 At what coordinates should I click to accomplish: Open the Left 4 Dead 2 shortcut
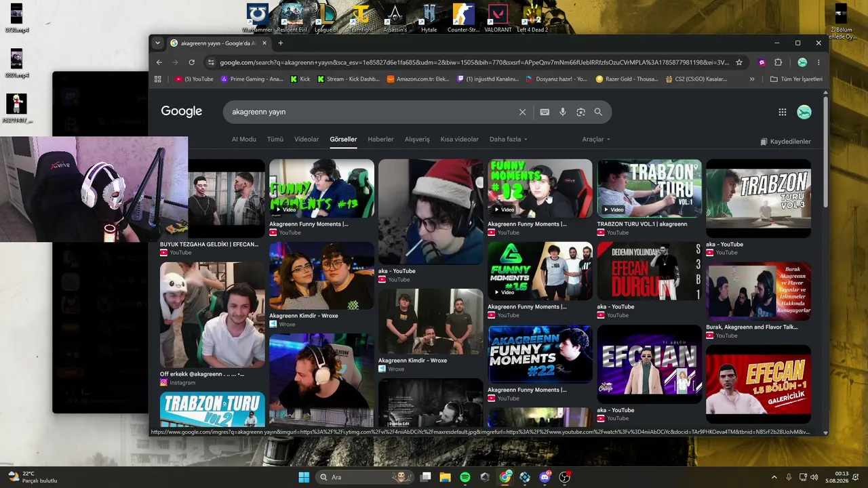pyautogui.click(x=532, y=18)
